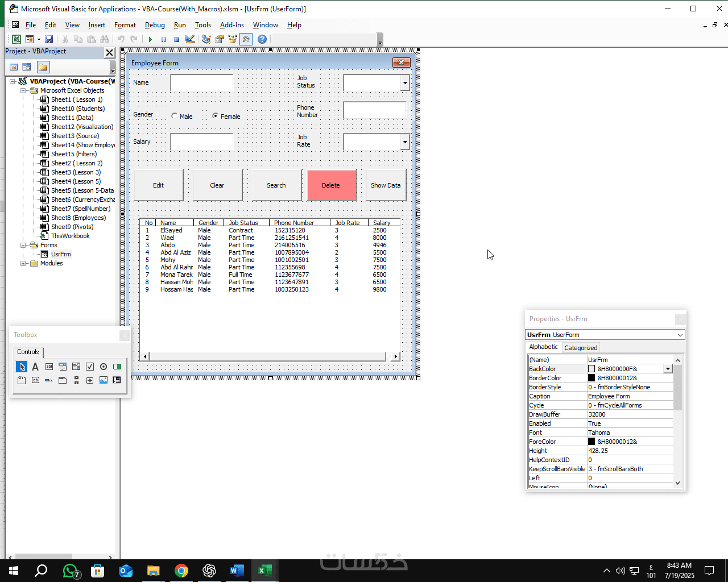This screenshot has height=582, width=728.
Task: Click the Toolbox hammer-and-wrench toolbar icon
Action: coord(246,39)
